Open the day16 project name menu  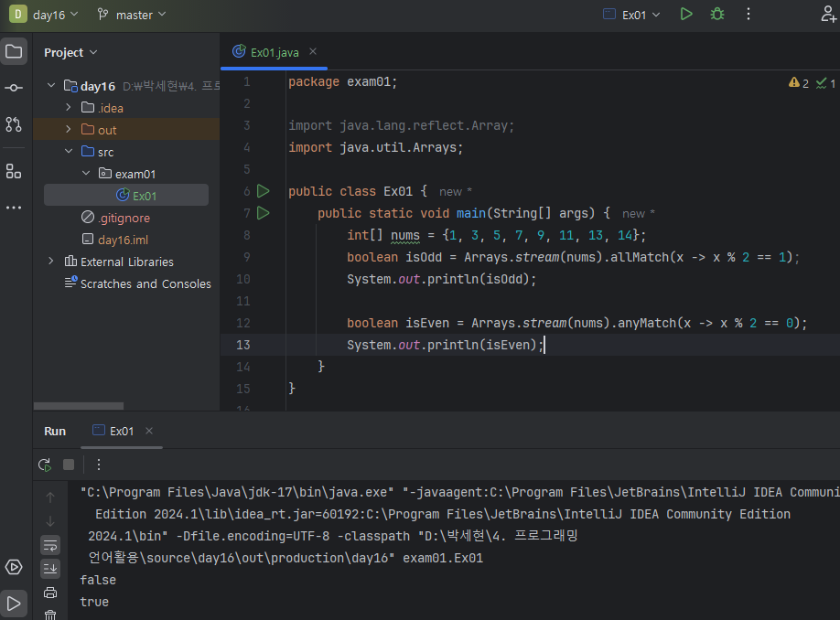click(x=54, y=15)
